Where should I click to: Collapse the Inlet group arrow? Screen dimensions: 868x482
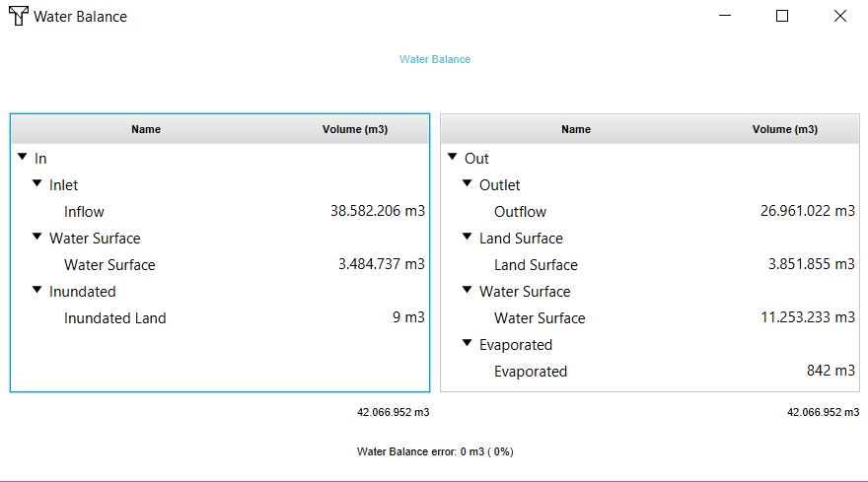click(x=37, y=183)
